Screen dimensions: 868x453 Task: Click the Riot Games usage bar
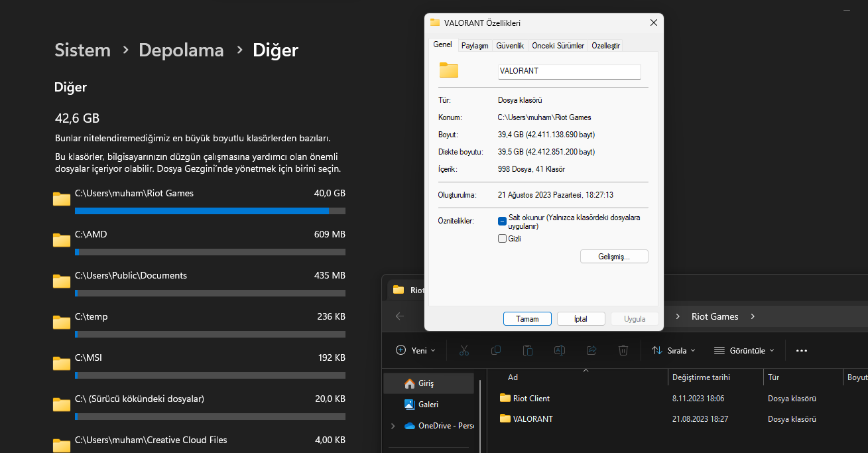(x=210, y=211)
